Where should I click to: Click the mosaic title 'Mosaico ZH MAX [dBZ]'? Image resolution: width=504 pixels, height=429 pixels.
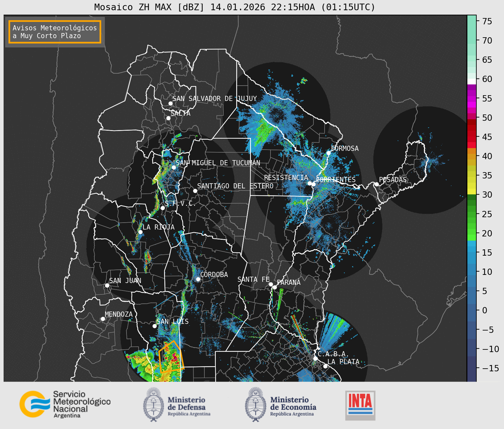coord(149,7)
